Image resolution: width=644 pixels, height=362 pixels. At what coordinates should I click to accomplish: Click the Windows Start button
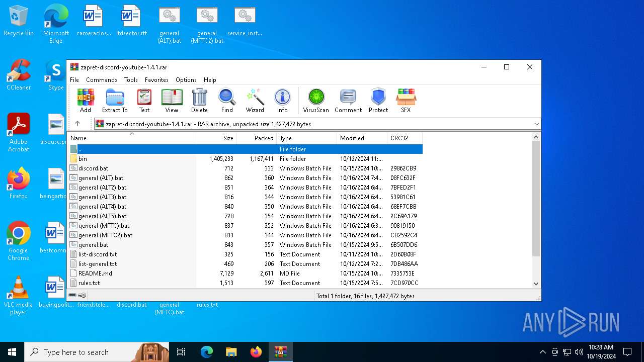tap(12, 352)
